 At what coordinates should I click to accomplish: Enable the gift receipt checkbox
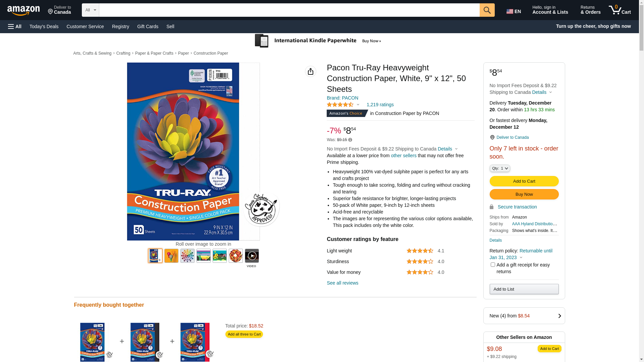(493, 265)
